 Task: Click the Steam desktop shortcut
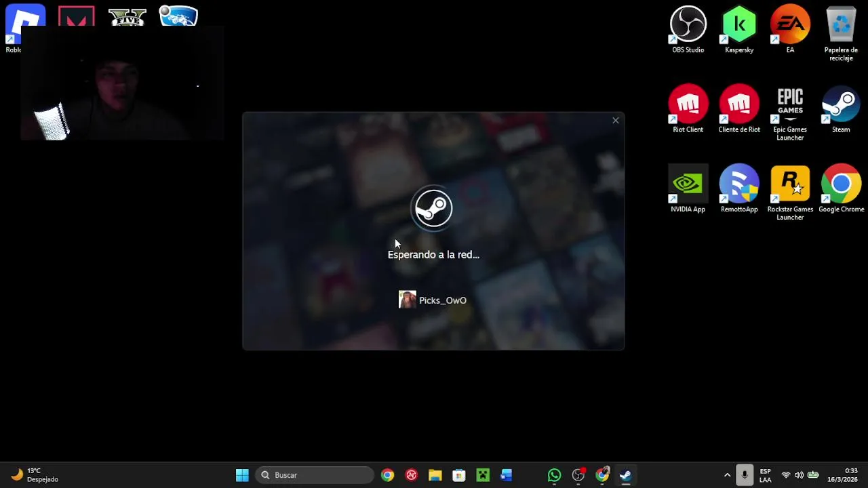pos(841,108)
